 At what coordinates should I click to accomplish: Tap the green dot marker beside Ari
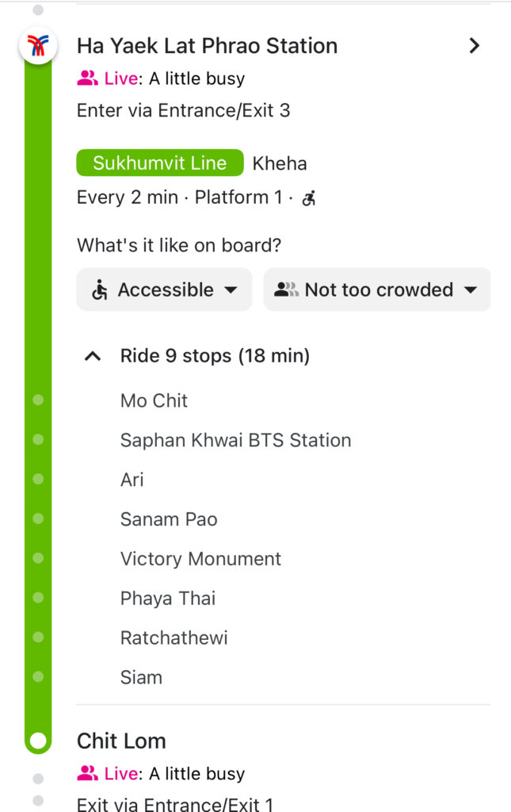pos(38,479)
